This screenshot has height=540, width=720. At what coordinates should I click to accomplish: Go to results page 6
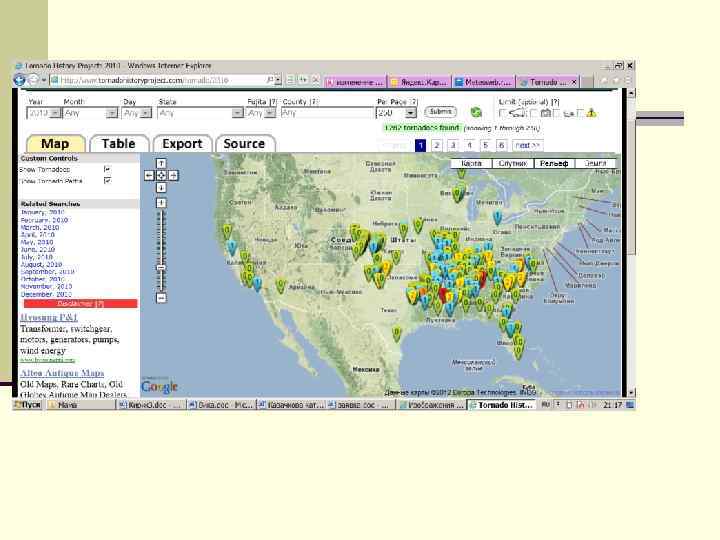(x=501, y=146)
